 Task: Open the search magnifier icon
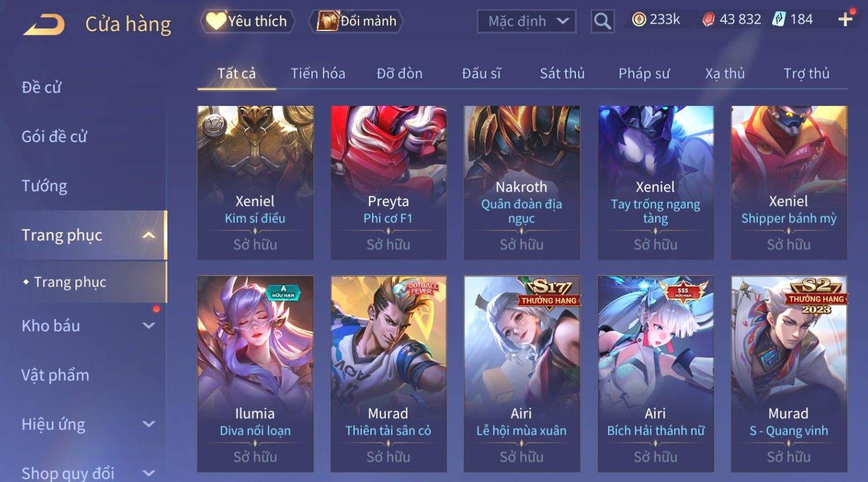[602, 21]
